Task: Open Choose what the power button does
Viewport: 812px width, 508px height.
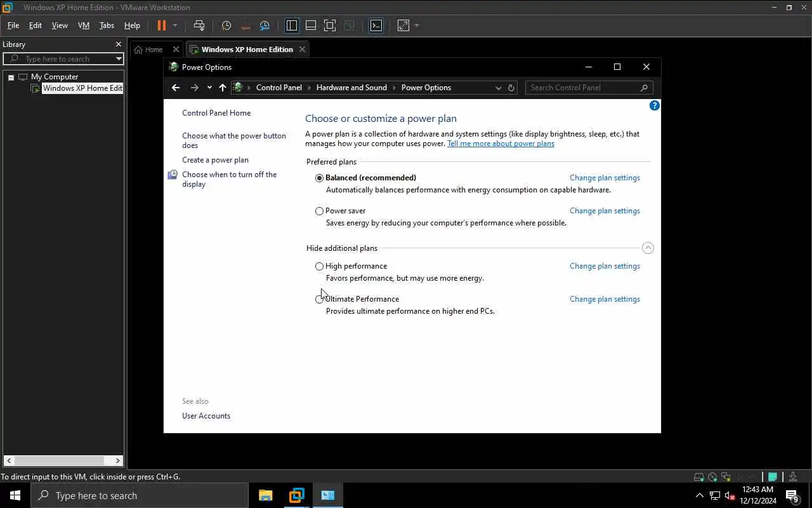Action: click(x=234, y=140)
